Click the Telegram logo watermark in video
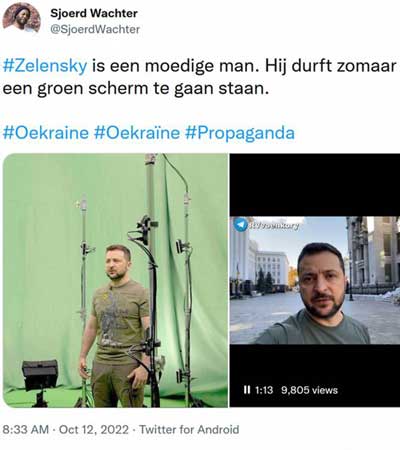Image resolution: width=400 pixels, height=450 pixels. [x=240, y=225]
